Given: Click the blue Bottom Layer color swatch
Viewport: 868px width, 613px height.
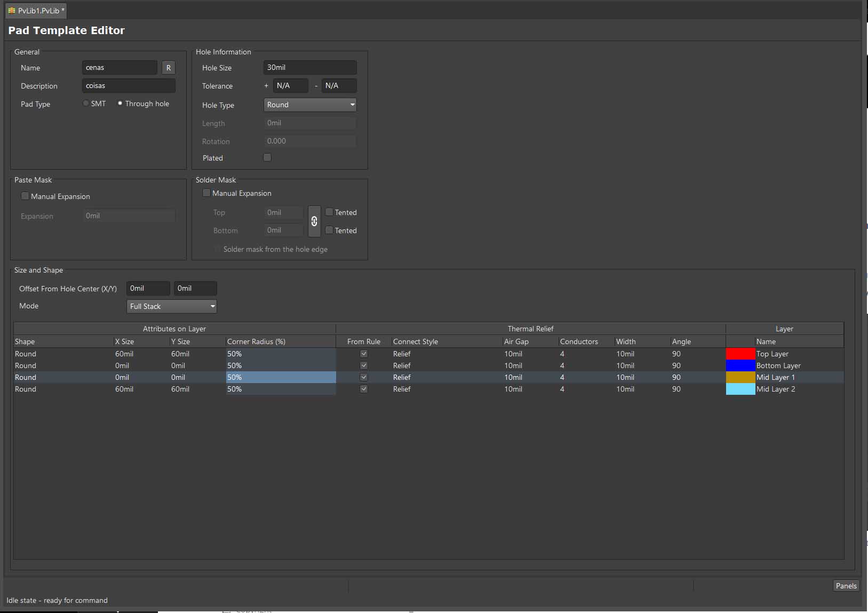Looking at the screenshot, I should 740,365.
